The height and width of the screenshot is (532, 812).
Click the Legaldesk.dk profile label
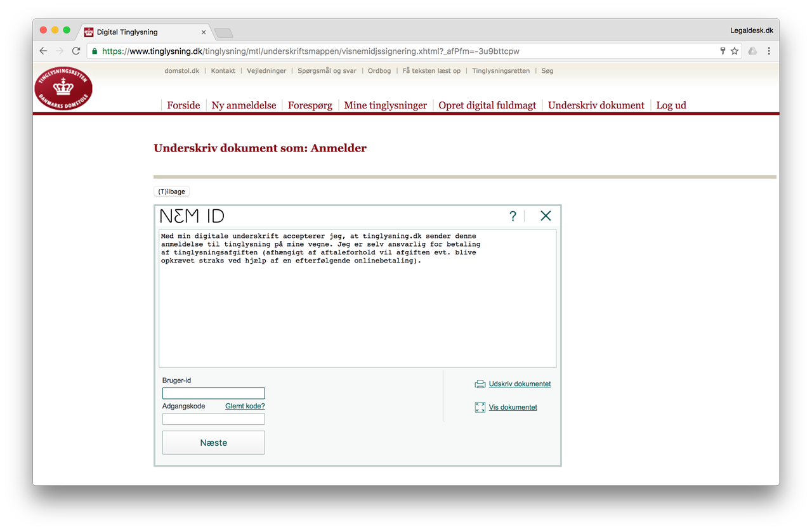tap(752, 30)
